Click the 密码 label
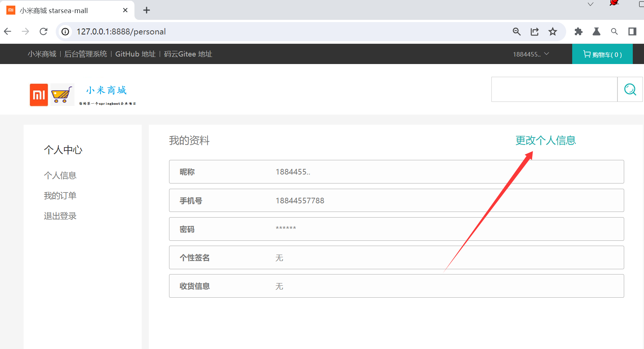644x349 pixels. (187, 229)
